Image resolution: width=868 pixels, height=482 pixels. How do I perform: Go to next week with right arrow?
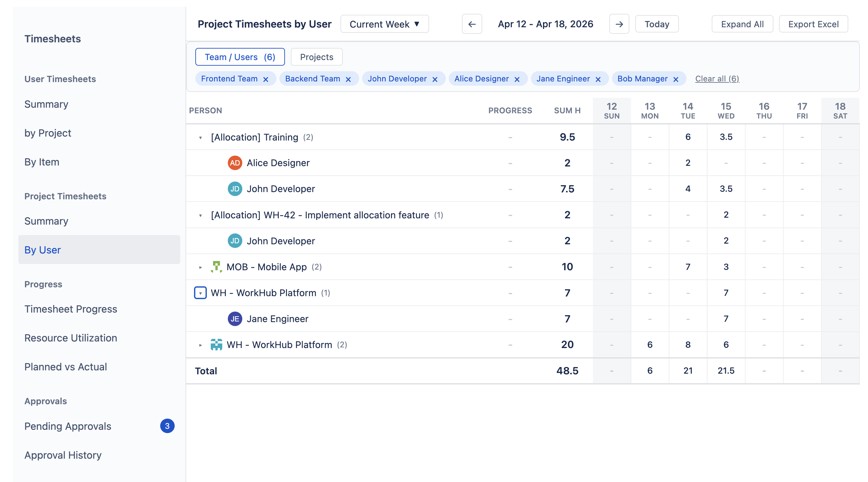[619, 24]
